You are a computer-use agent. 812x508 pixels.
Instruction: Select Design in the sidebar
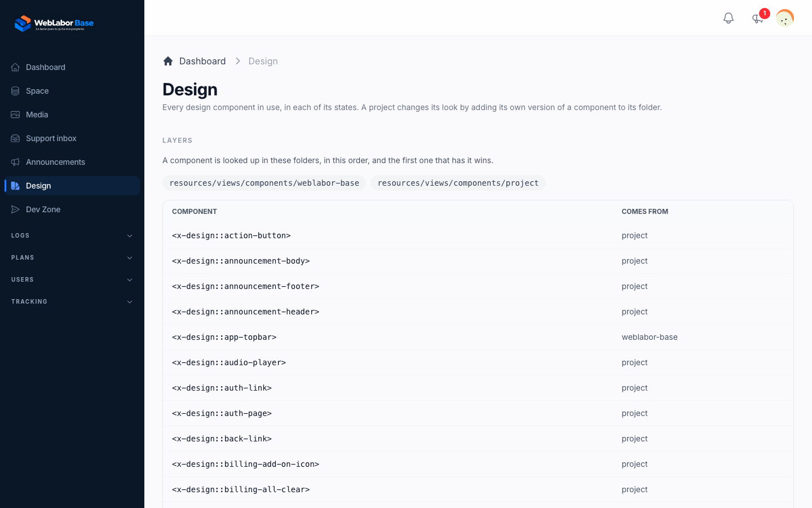[x=72, y=186]
